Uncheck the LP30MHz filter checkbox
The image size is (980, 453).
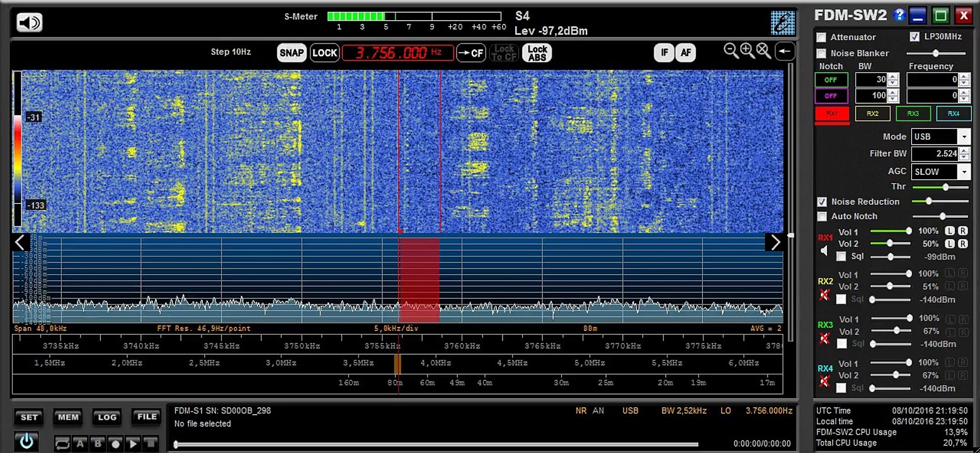[x=914, y=36]
